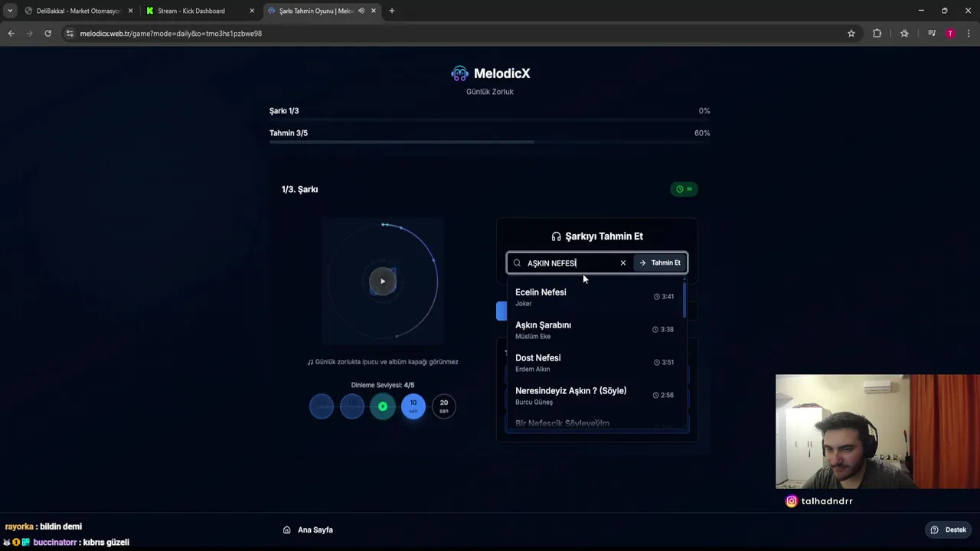Choose Bir Nefescik Söyleyeyim suggestion

click(594, 423)
